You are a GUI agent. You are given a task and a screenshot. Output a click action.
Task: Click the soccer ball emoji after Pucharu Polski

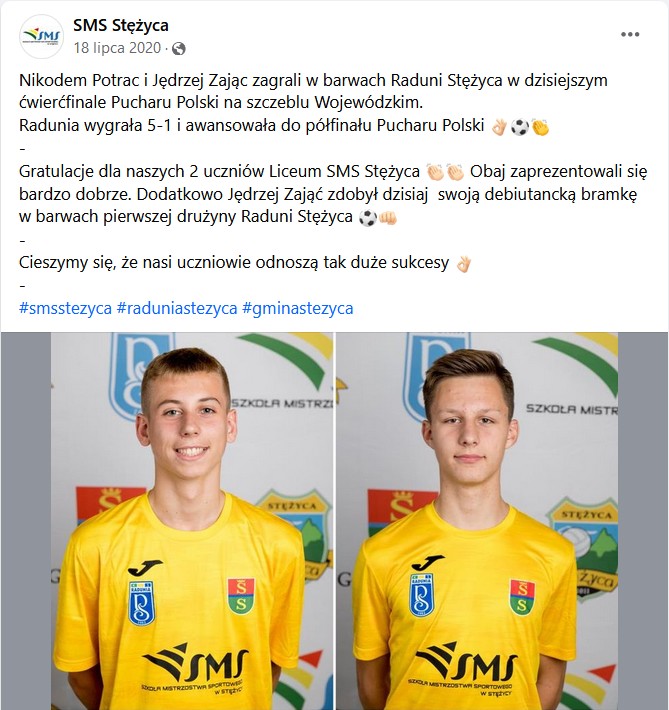[x=520, y=127]
